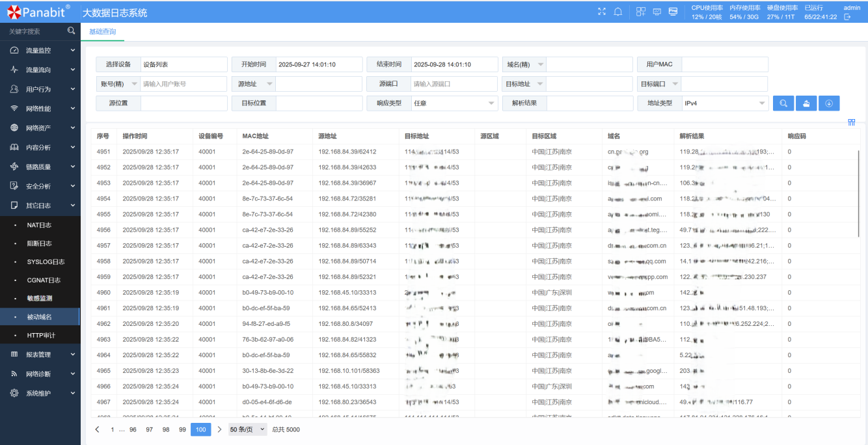Open the HTTP审计 menu item
This screenshot has width=868, height=445.
coord(41,336)
